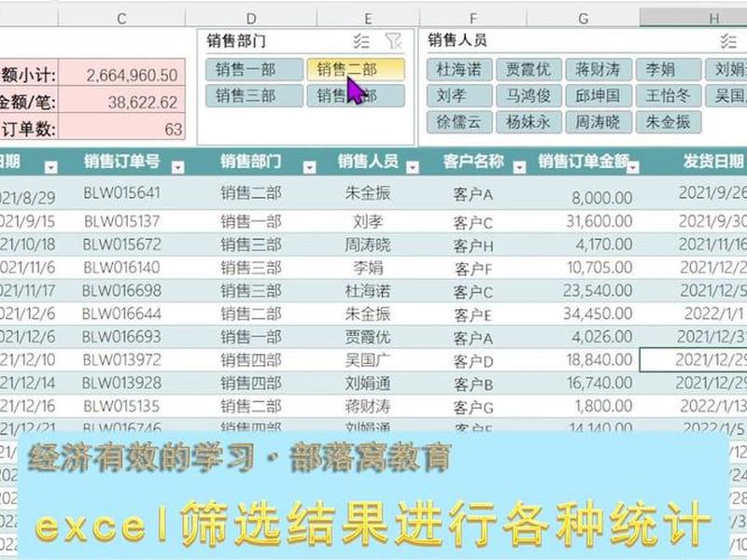Select order number BLW015672
This screenshot has width=747, height=560.
coord(121,245)
